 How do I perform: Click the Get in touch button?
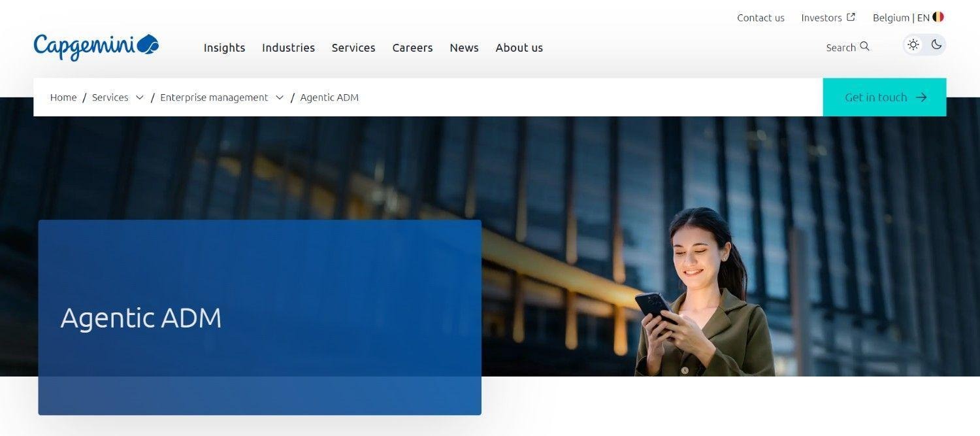(885, 97)
